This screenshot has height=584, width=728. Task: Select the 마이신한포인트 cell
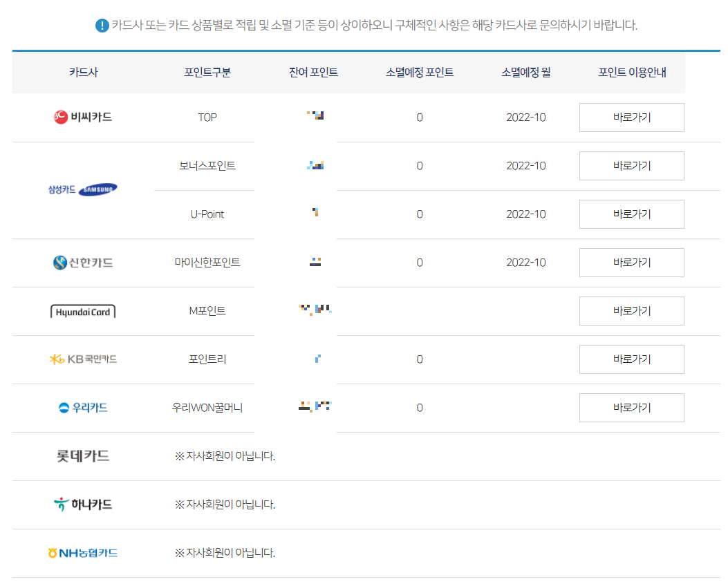[207, 263]
